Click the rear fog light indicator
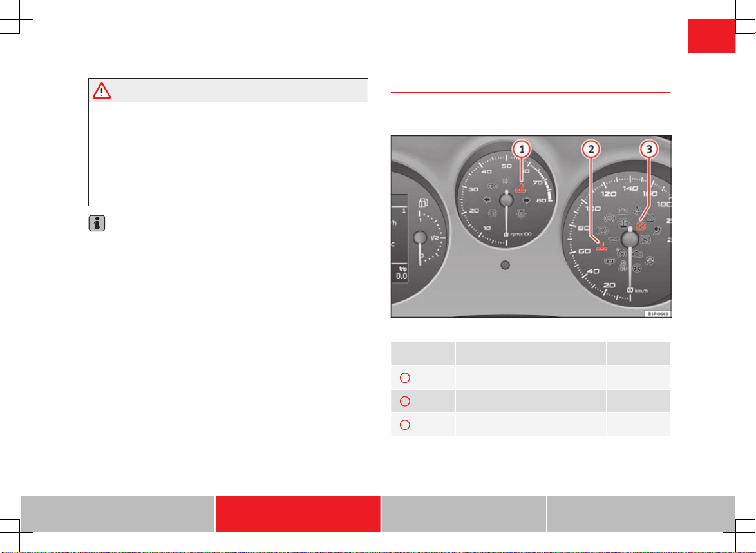 [492, 213]
